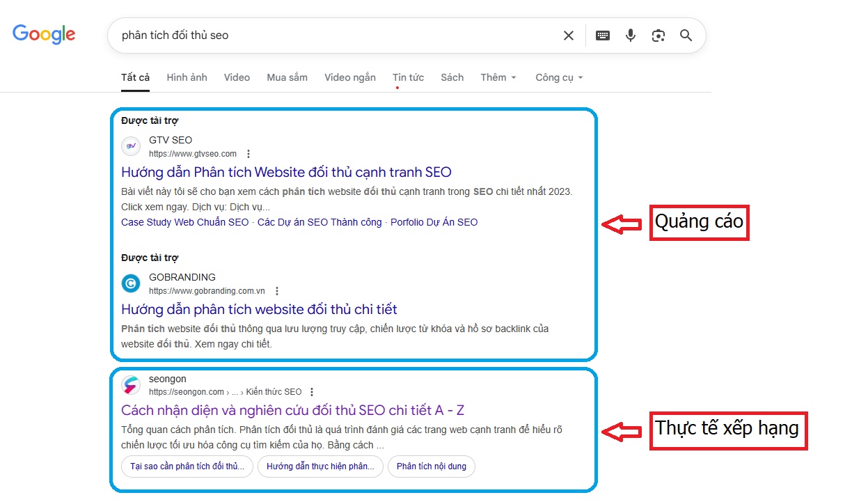Click the GOBRANDING site favicon
This screenshot has width=868, height=502.
click(x=131, y=283)
